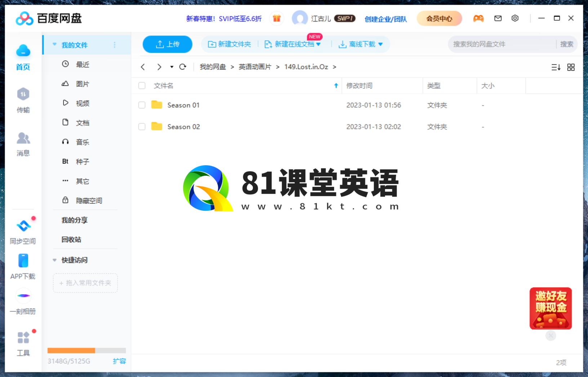Click the 搜索 search button
This screenshot has height=377, width=588.
(x=566, y=44)
